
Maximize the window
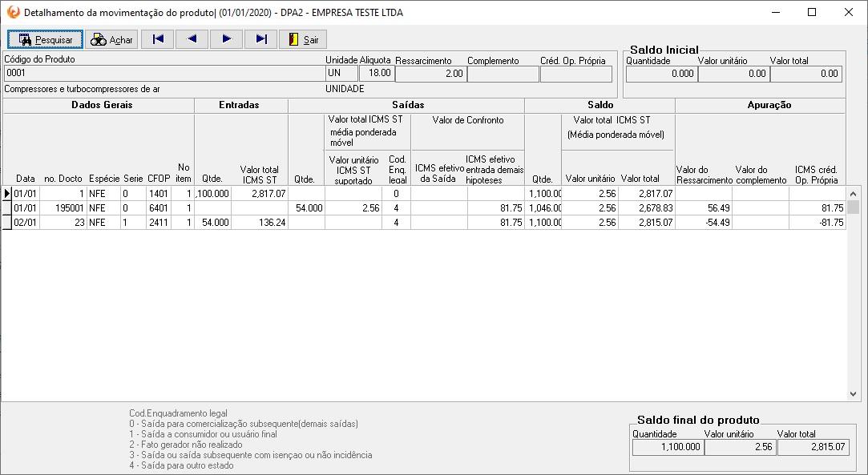[x=812, y=12]
